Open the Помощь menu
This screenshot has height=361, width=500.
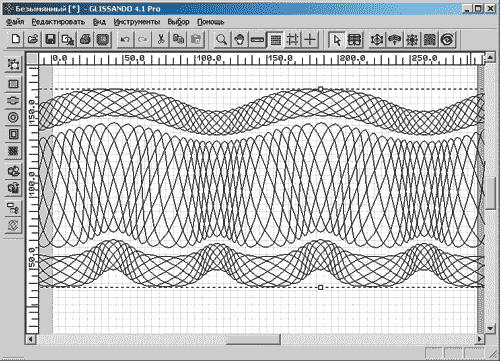(x=210, y=22)
